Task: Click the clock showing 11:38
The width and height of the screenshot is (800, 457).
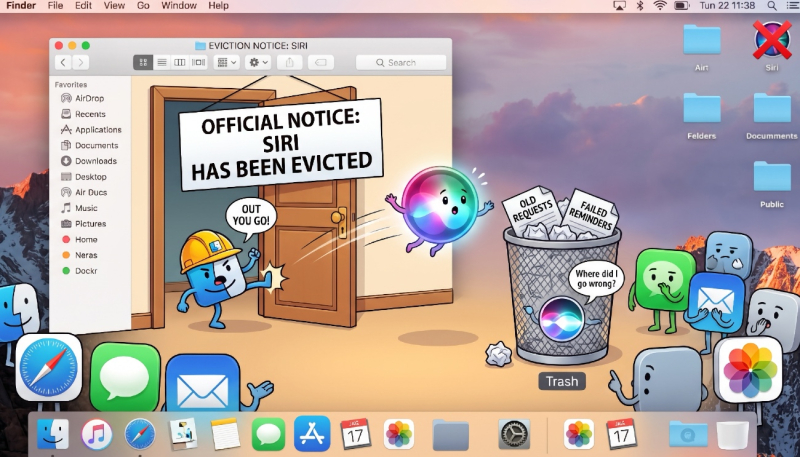Action: click(x=727, y=6)
